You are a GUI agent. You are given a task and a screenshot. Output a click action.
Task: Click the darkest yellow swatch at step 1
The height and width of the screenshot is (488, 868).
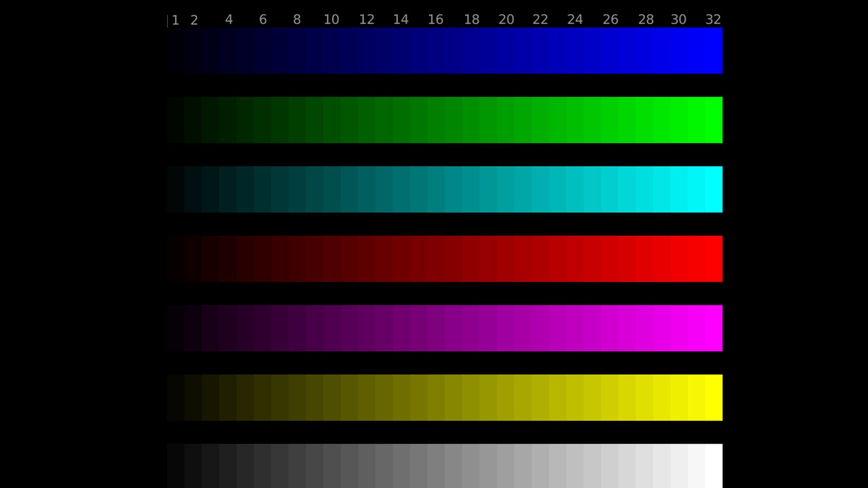(175, 397)
